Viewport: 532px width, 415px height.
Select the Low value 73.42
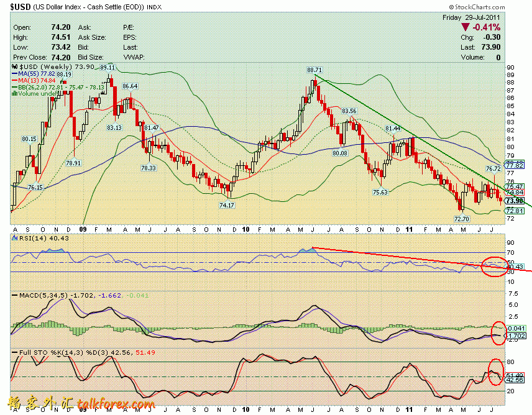61,47
